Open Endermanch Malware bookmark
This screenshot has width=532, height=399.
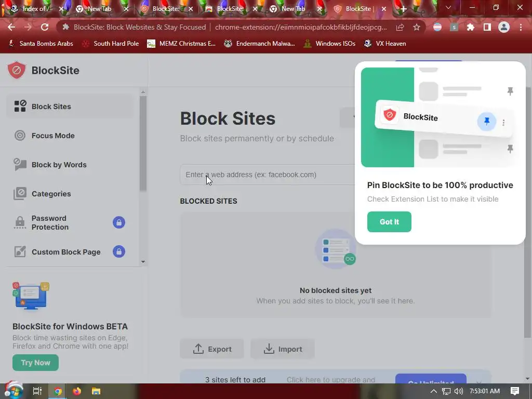click(x=260, y=44)
